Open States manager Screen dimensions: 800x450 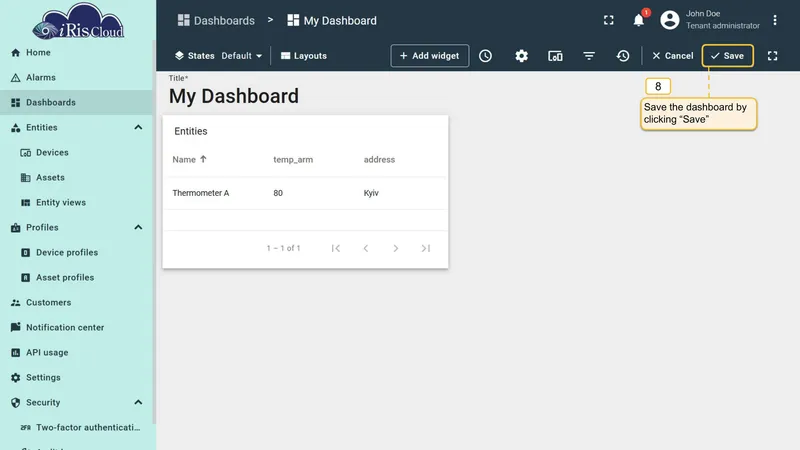[x=194, y=56]
